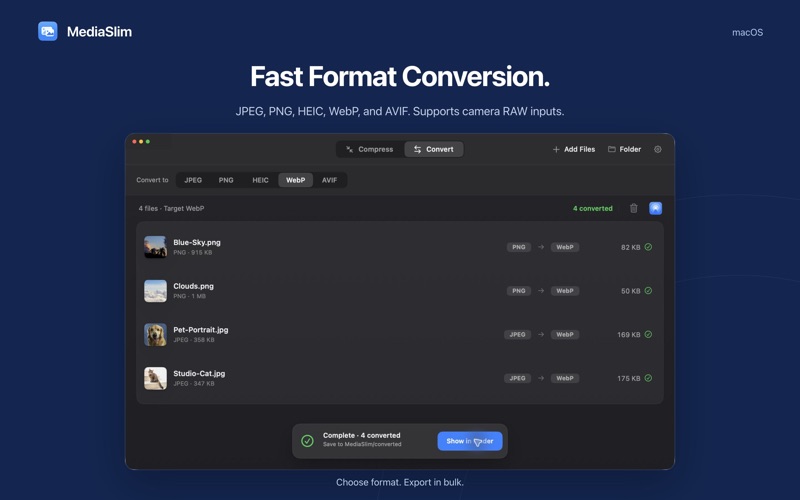Screen dimensions: 800x500
Task: Open the Clouds.png thumbnail
Action: [x=155, y=291]
